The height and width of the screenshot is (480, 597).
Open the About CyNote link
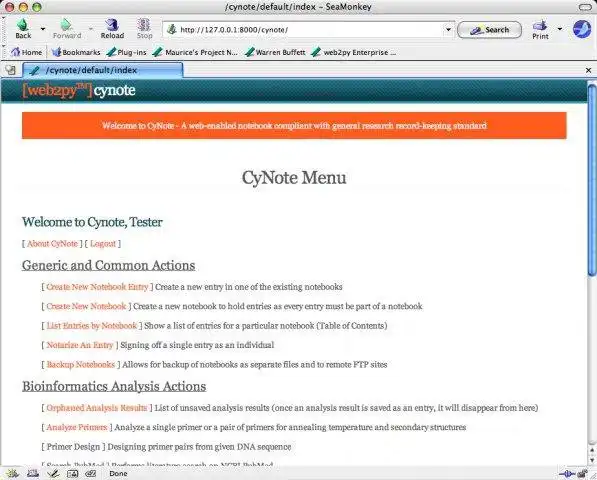(x=52, y=244)
